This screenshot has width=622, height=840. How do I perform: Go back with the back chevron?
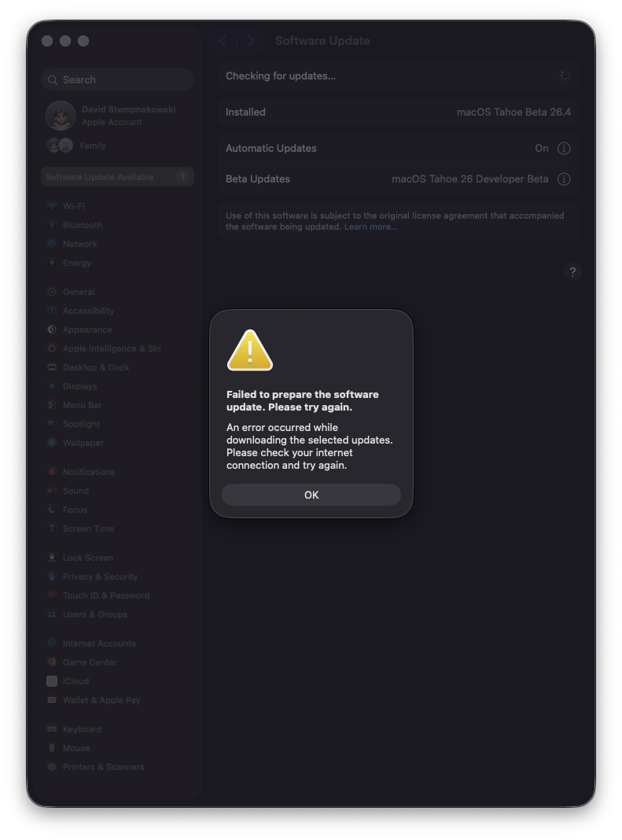pyautogui.click(x=223, y=41)
